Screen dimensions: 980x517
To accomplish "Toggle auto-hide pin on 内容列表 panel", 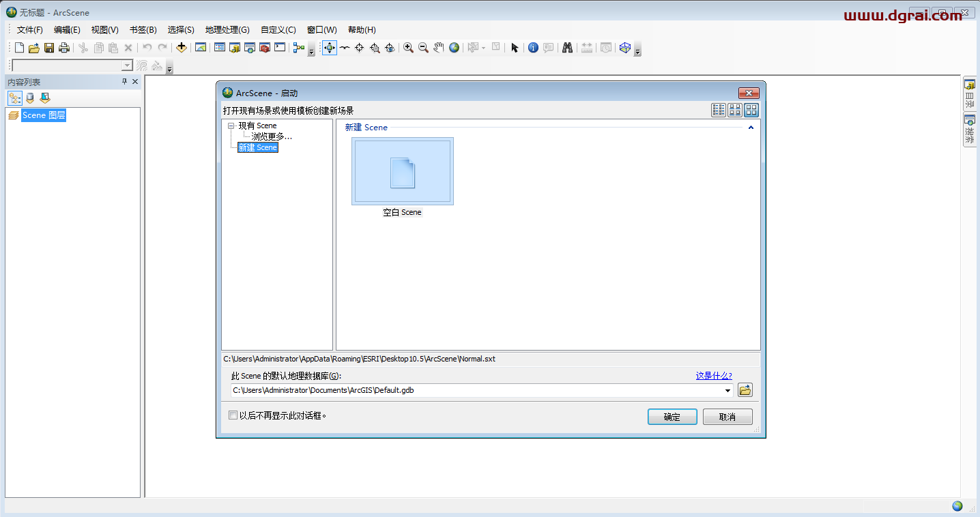I will (124, 81).
